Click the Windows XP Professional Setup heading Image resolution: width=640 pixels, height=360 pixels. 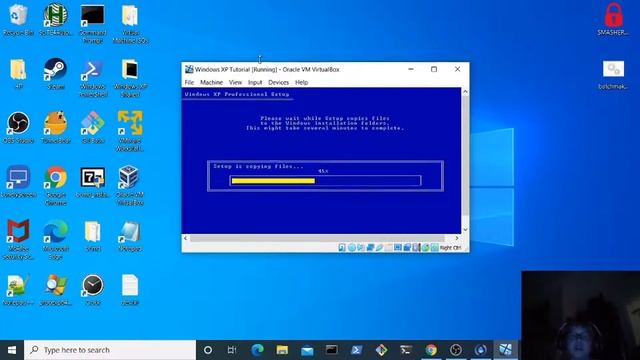[237, 94]
